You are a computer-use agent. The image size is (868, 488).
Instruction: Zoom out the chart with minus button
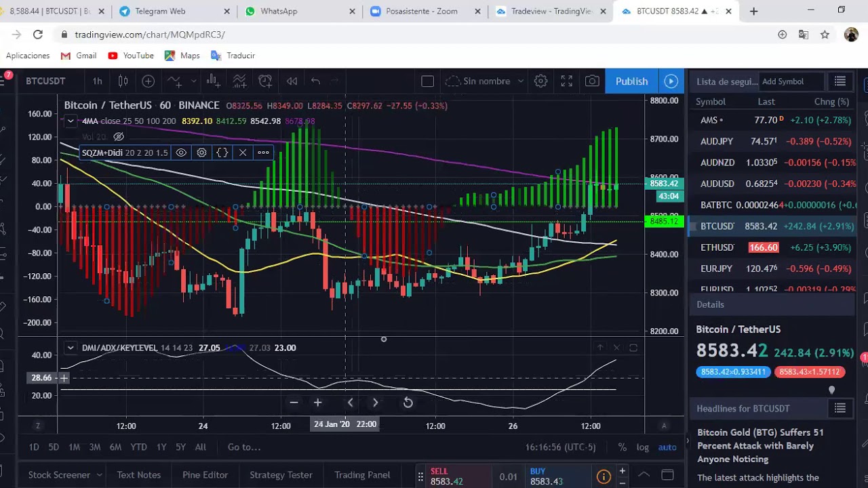click(294, 403)
